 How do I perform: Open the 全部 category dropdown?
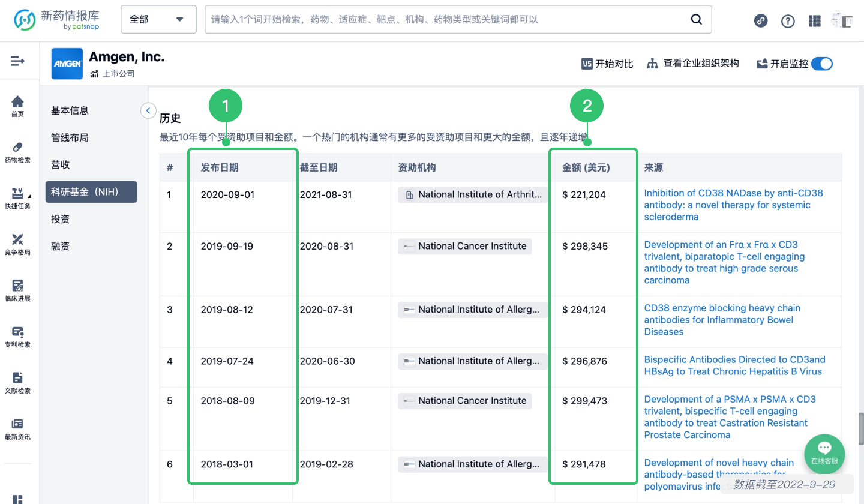[158, 19]
